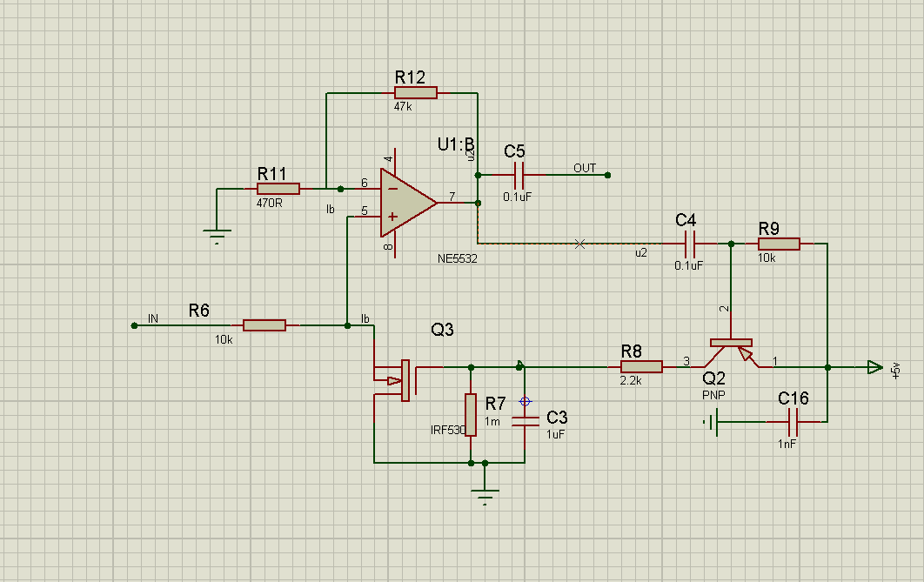Screen dimensions: 924x582
Task: Click the ground symbol left of C16
Action: click(711, 422)
